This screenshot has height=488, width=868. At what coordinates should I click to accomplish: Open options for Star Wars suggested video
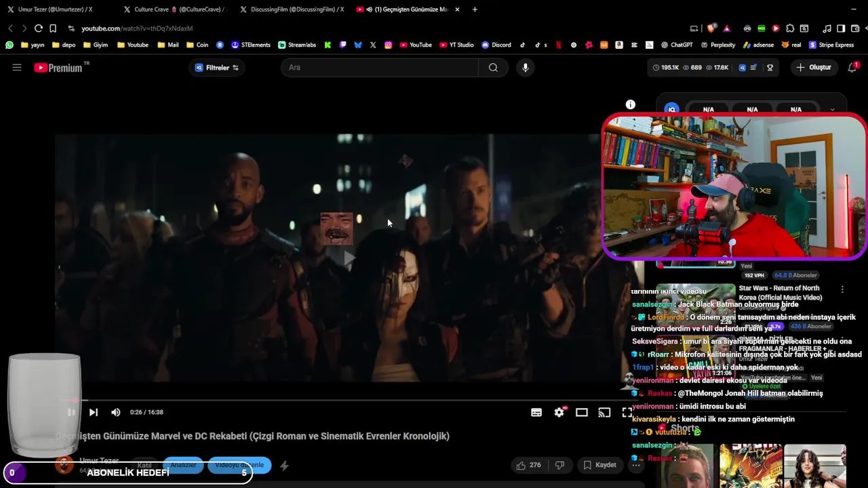tap(842, 289)
